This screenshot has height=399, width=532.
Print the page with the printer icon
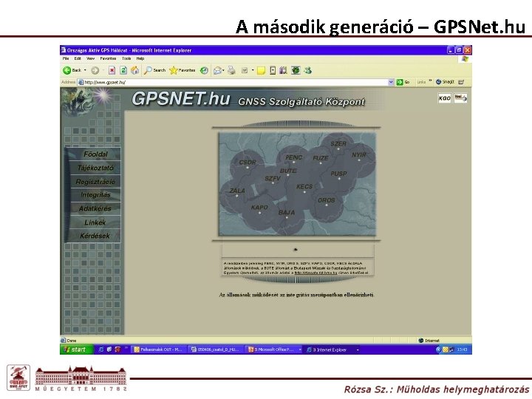[231, 70]
